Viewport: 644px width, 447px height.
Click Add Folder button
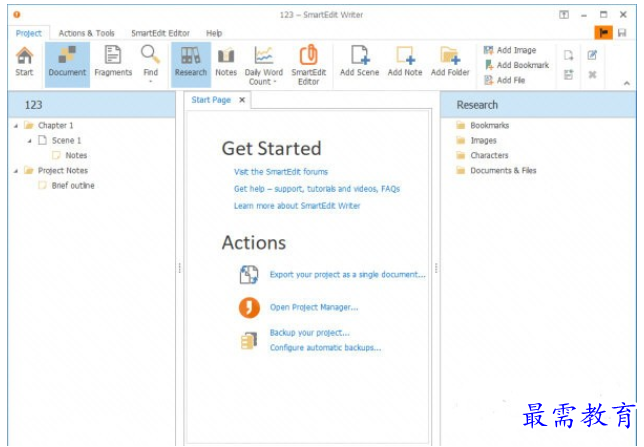point(450,62)
